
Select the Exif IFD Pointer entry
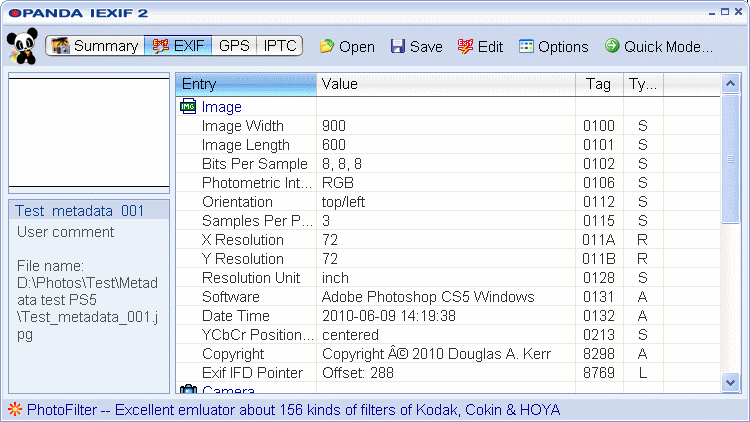[x=252, y=373]
